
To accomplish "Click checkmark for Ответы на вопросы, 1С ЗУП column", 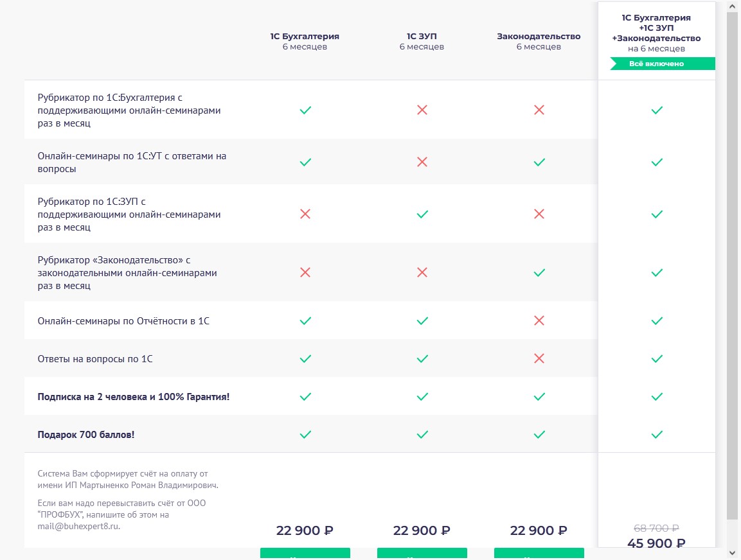I will (x=422, y=358).
